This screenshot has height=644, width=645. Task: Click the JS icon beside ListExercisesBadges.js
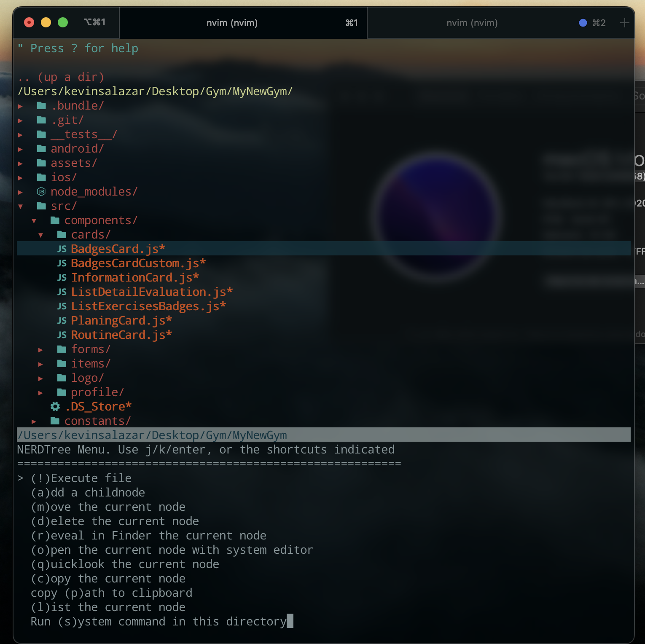[62, 306]
